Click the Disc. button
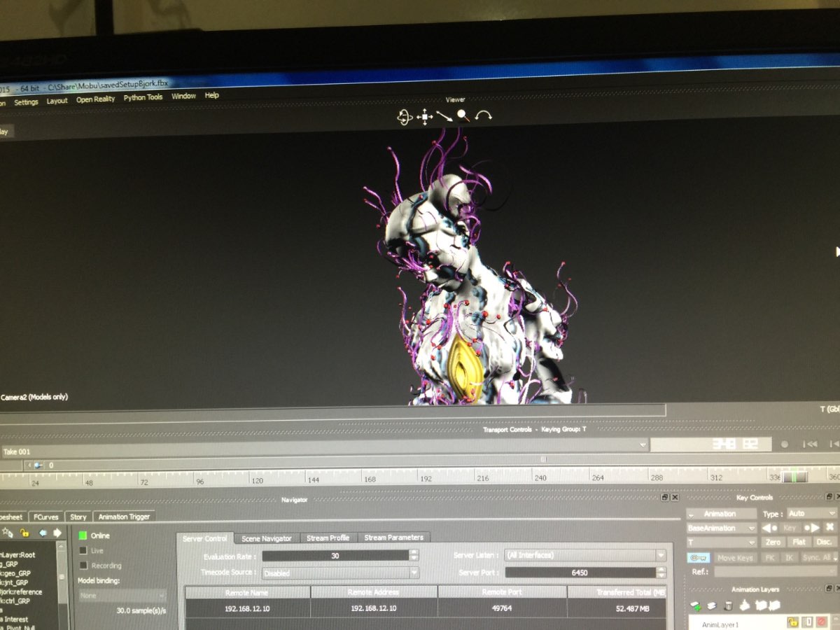 pyautogui.click(x=825, y=542)
